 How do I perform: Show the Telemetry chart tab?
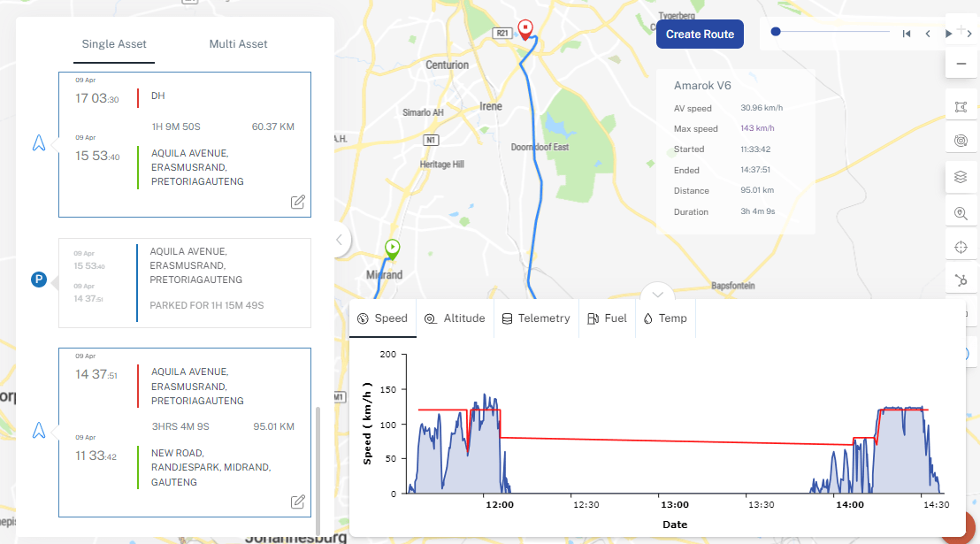(x=535, y=318)
